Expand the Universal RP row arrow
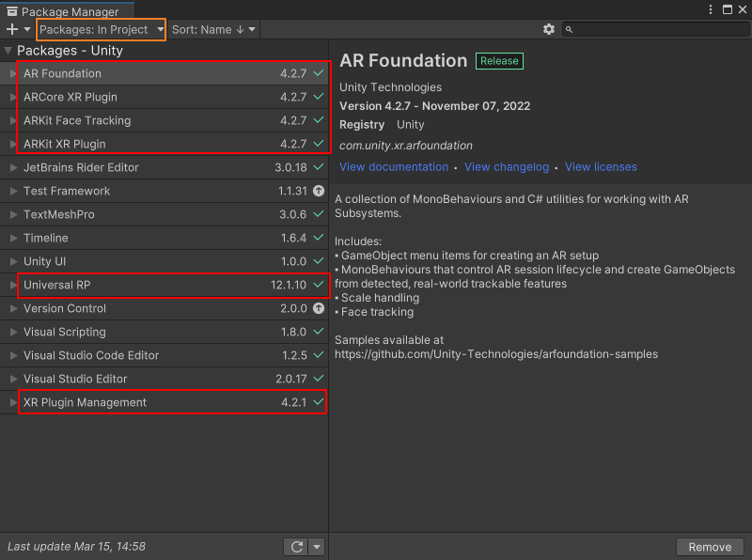Image resolution: width=752 pixels, height=560 pixels. click(13, 285)
